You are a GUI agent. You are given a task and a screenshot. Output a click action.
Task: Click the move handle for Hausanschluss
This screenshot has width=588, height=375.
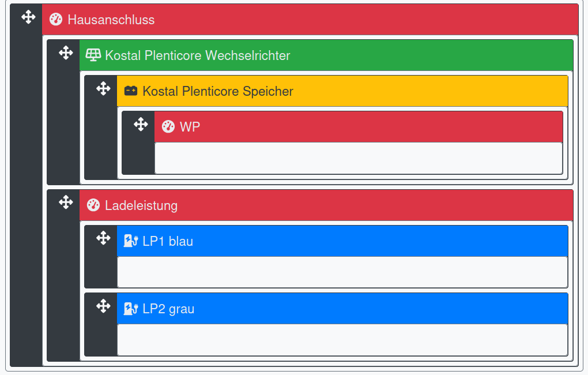click(28, 17)
